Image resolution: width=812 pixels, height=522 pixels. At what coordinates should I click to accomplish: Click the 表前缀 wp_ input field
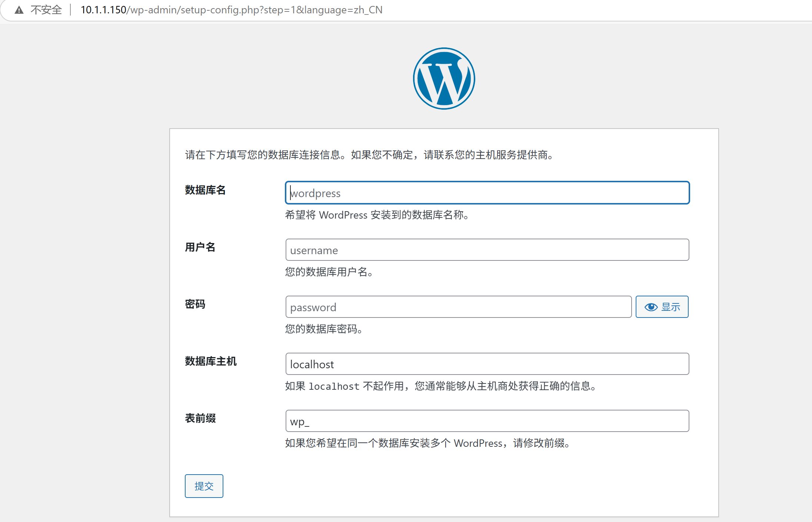click(x=487, y=421)
